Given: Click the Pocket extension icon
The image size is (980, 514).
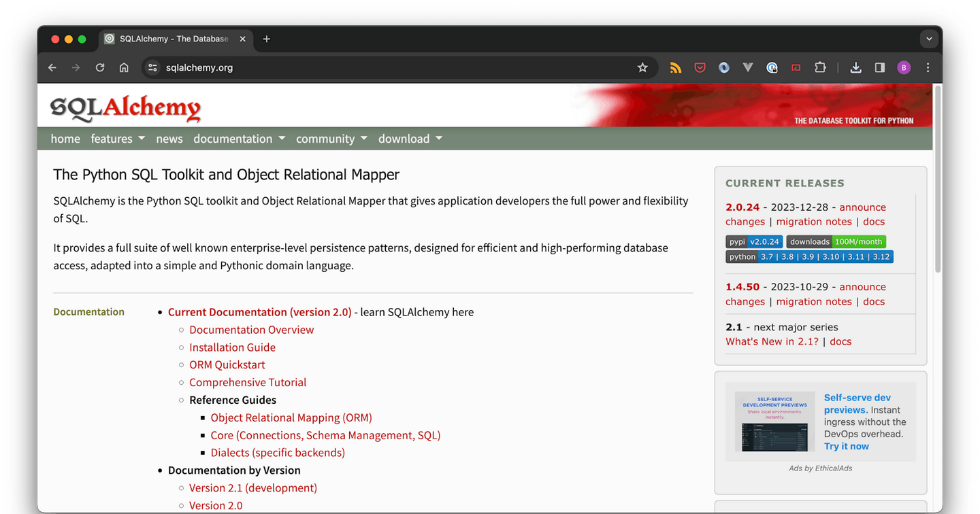Looking at the screenshot, I should [700, 67].
